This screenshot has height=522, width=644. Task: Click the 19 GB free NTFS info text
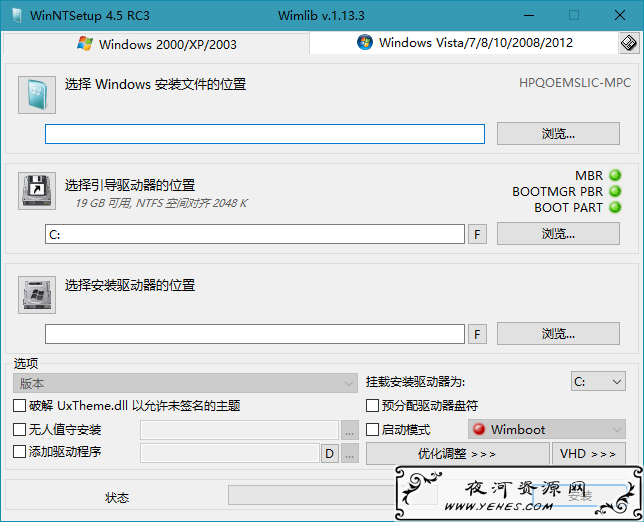[161, 203]
